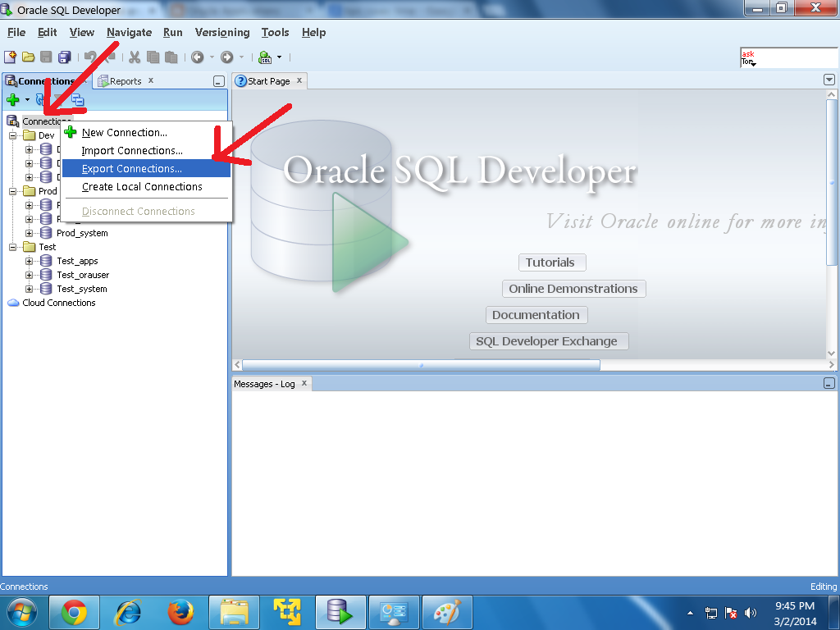The image size is (840, 630).
Task: Collapse the Test folder node
Action: pyautogui.click(x=12, y=247)
